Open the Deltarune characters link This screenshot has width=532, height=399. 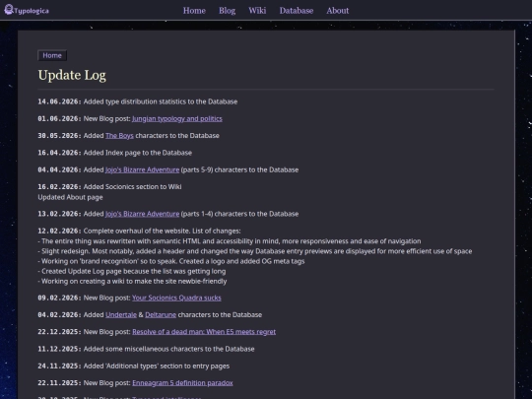161,315
